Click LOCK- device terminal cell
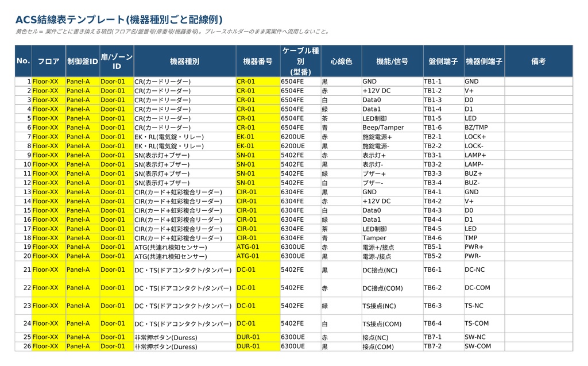Viewport: 588px width, 366px height. pyautogui.click(x=484, y=146)
